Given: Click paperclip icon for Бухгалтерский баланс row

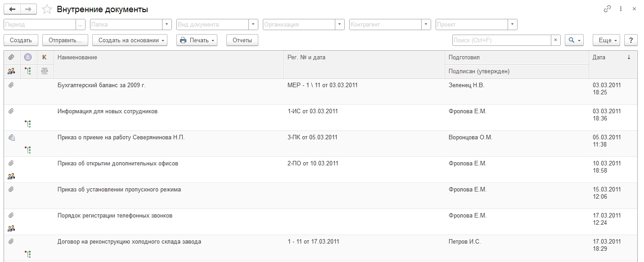Looking at the screenshot, I should [12, 85].
